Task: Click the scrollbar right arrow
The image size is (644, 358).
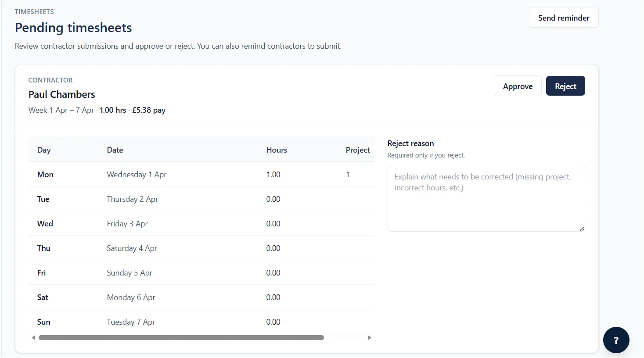Action: tap(369, 337)
